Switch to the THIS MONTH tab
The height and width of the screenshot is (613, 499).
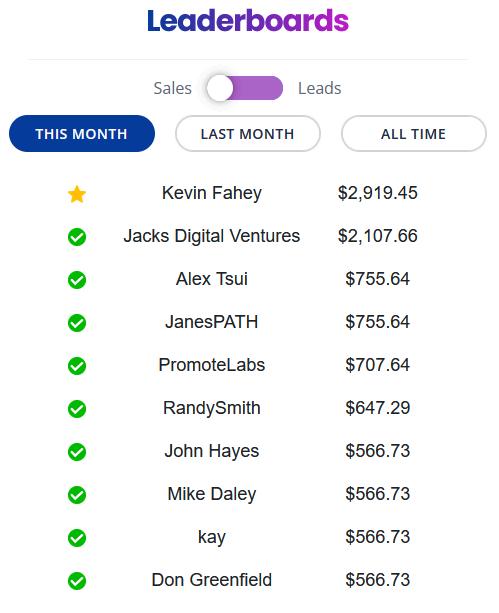point(82,134)
